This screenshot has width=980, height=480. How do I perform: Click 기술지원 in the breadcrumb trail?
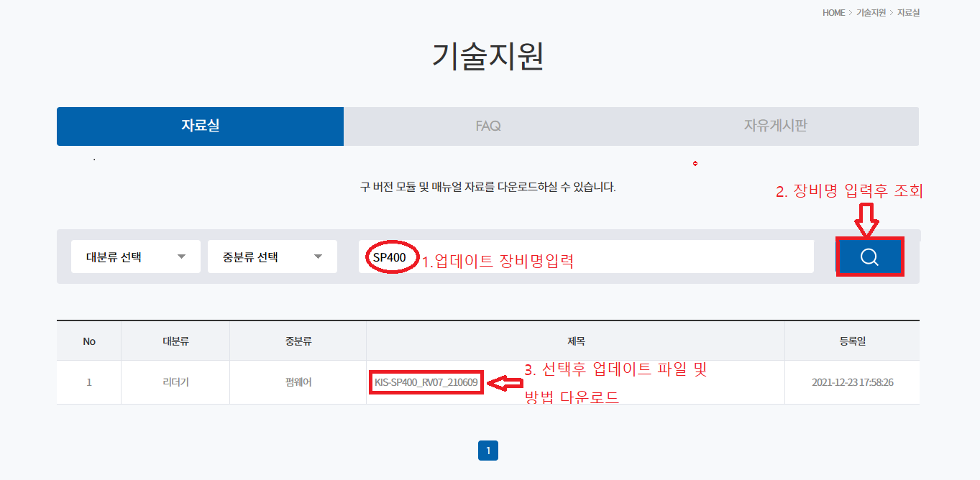871,13
